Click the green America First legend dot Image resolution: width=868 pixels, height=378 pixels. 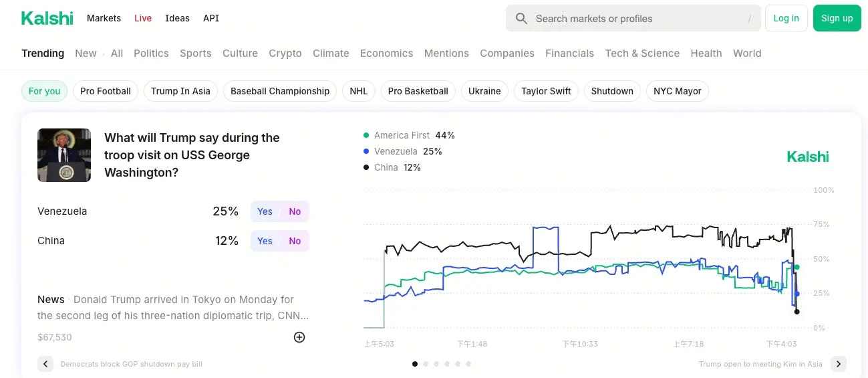366,135
